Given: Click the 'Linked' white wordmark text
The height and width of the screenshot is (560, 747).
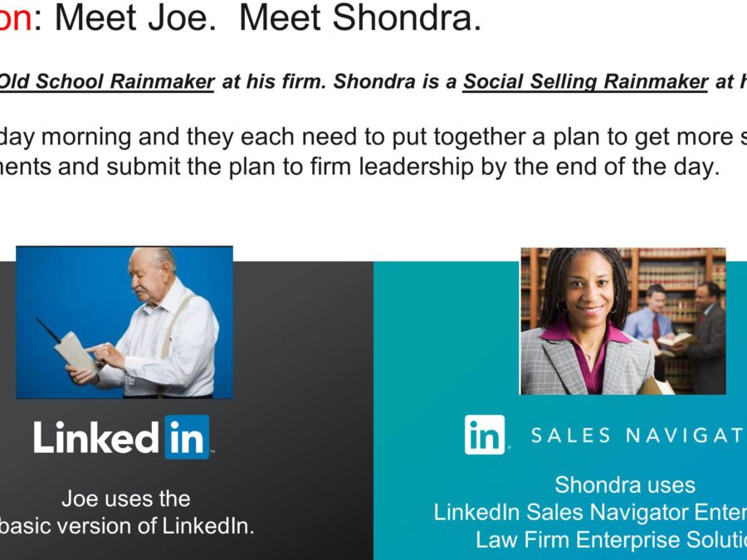Looking at the screenshot, I should (95, 437).
